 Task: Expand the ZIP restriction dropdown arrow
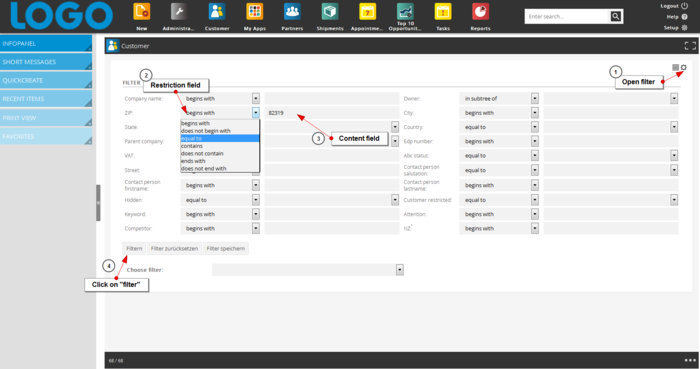256,113
